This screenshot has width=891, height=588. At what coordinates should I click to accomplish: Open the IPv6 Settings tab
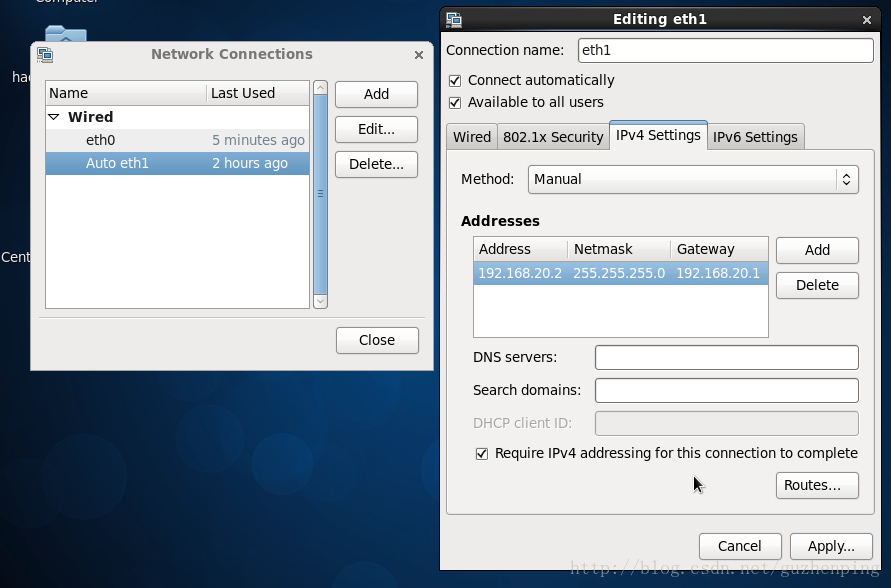(x=755, y=137)
